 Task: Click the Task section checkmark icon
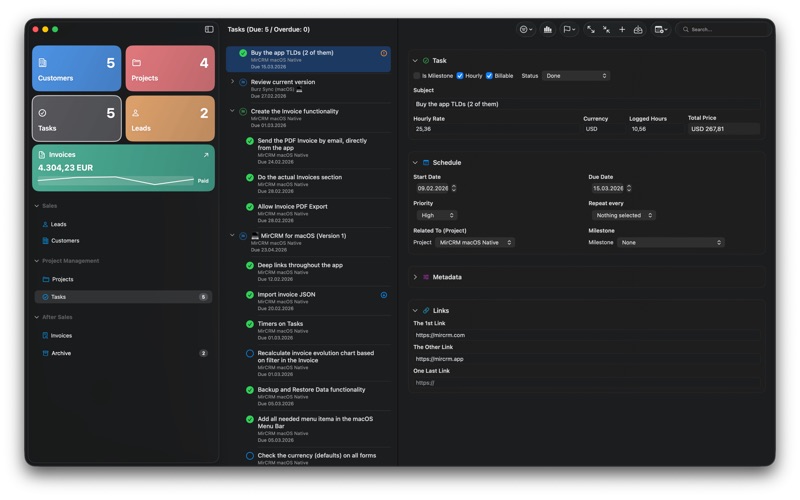(426, 61)
